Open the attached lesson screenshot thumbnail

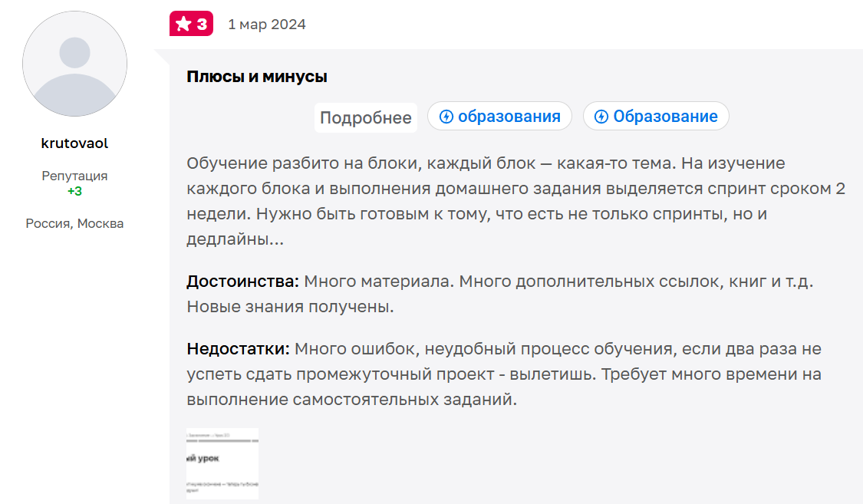(x=222, y=463)
